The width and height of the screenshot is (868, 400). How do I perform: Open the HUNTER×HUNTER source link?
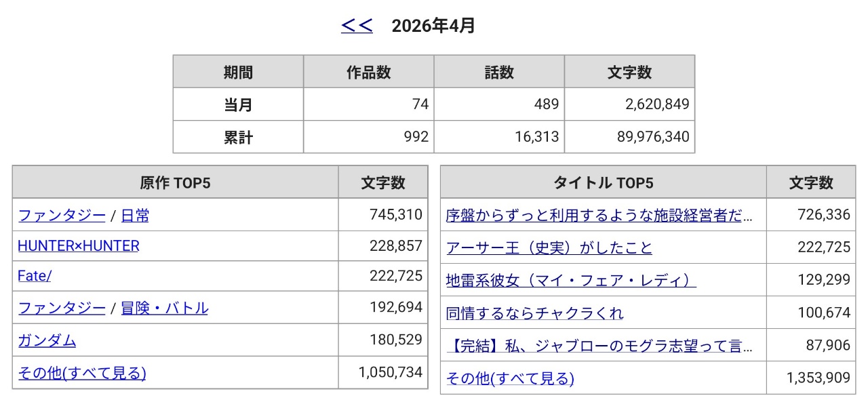78,246
